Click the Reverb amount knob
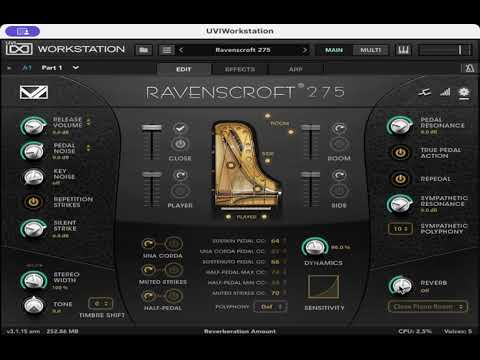This screenshot has height=360, width=480. (400, 286)
